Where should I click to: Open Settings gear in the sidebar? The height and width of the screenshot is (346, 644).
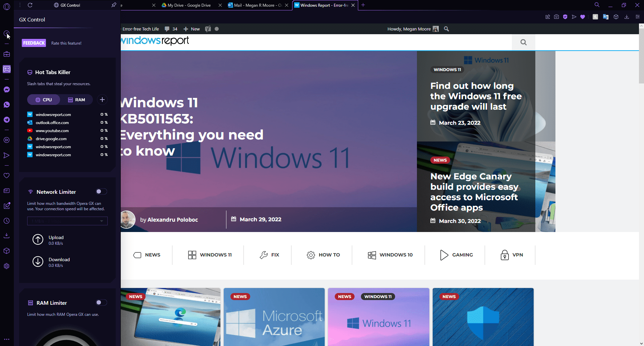pyautogui.click(x=7, y=266)
